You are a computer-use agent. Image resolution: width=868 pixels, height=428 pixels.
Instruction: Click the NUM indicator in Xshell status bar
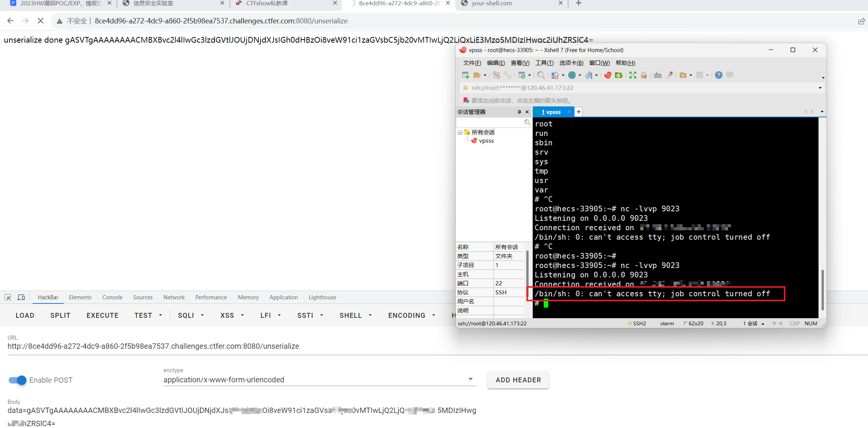pos(811,323)
